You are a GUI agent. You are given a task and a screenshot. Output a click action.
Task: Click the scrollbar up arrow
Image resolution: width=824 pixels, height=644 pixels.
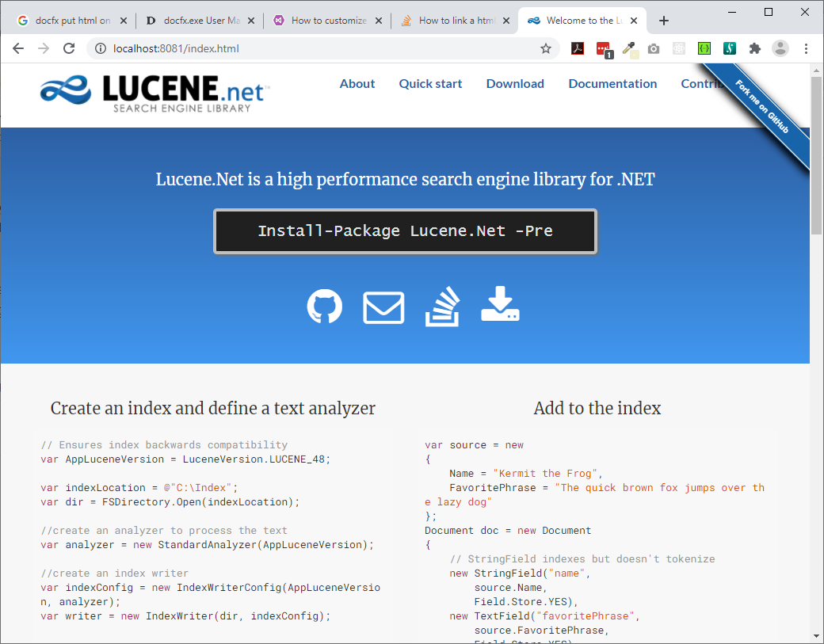tap(816, 70)
